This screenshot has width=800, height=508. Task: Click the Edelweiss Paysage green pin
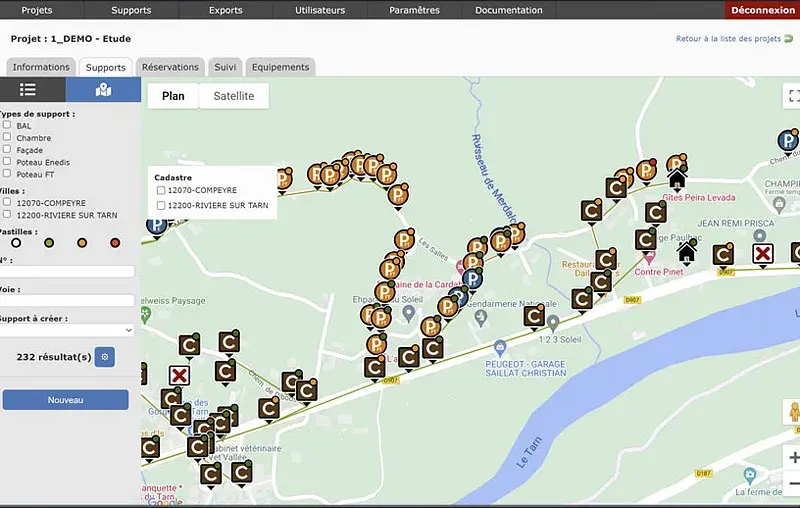[x=145, y=315]
